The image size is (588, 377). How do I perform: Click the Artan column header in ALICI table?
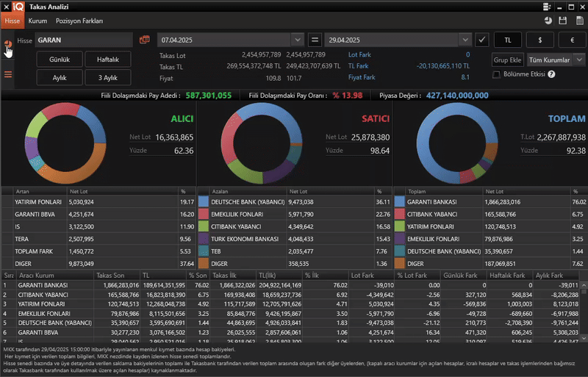(x=40, y=191)
